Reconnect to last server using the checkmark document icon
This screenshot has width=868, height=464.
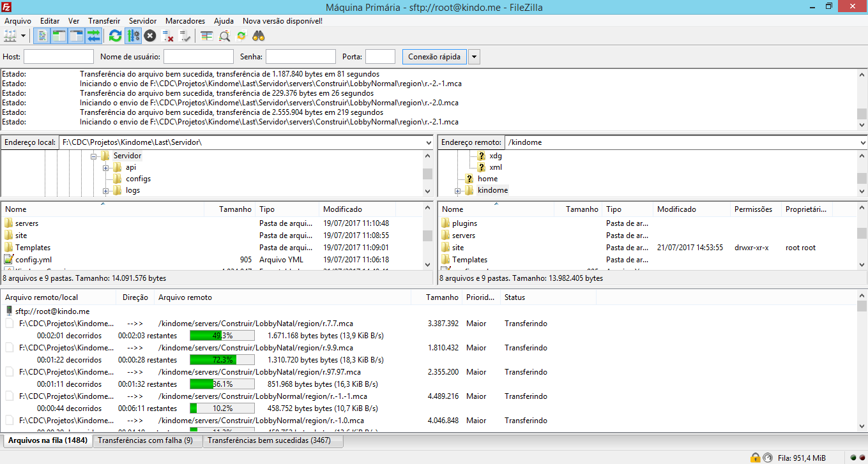coord(185,36)
